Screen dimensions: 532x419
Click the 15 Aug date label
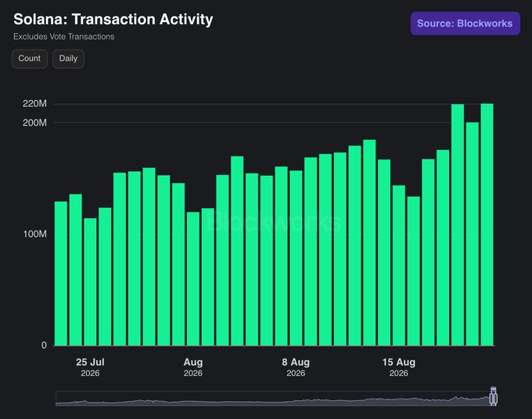(x=399, y=362)
